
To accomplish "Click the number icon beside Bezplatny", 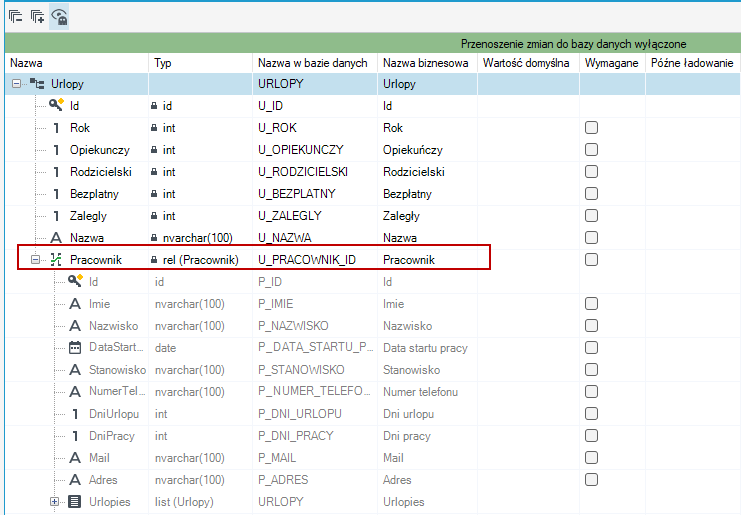I will (56, 194).
